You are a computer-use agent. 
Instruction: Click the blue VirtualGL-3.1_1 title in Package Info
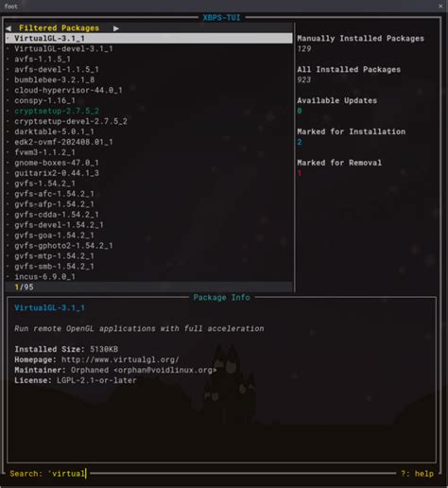(49, 307)
